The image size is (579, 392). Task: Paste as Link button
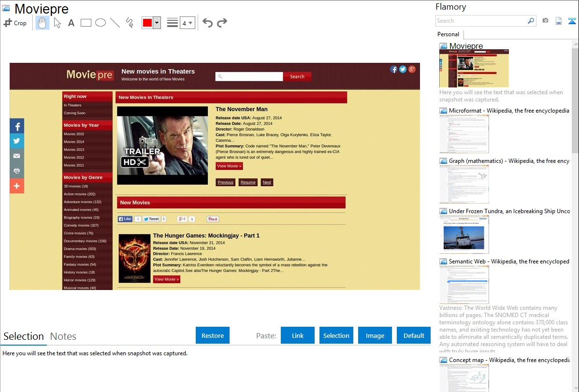(x=298, y=335)
